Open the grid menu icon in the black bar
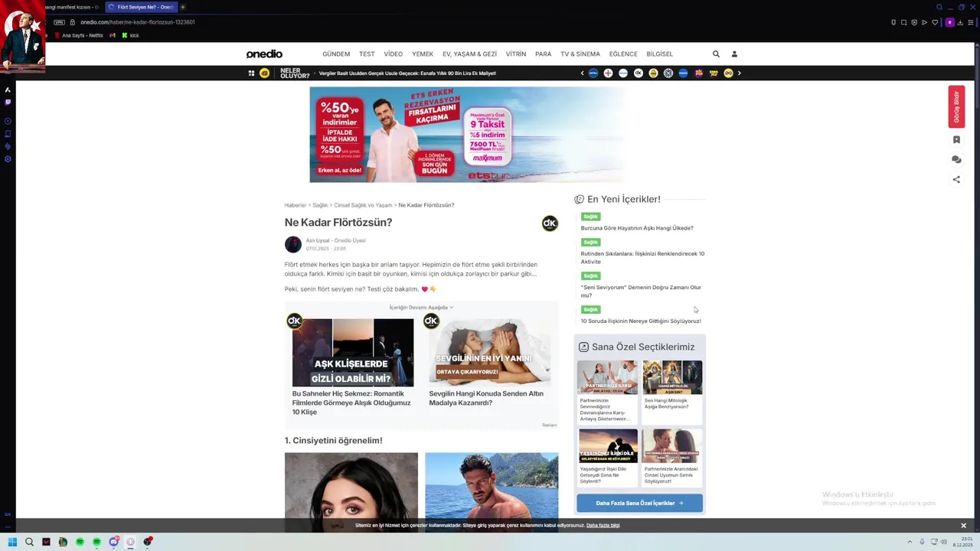The image size is (980, 551). click(x=251, y=73)
